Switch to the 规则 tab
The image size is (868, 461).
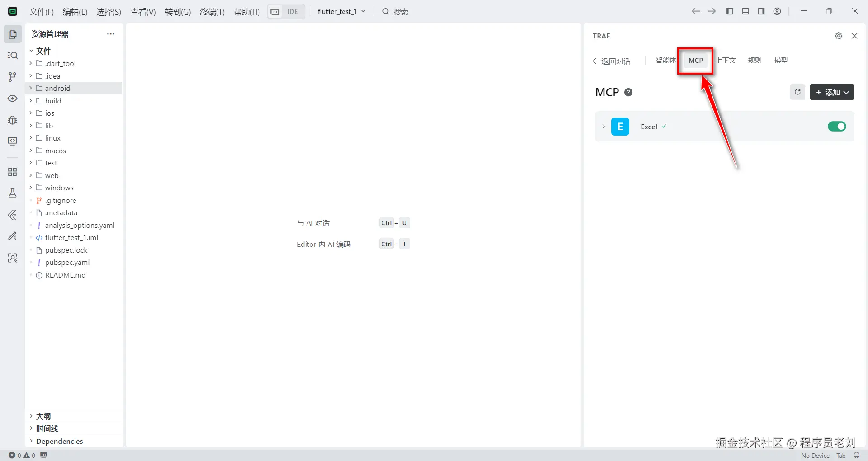point(755,60)
